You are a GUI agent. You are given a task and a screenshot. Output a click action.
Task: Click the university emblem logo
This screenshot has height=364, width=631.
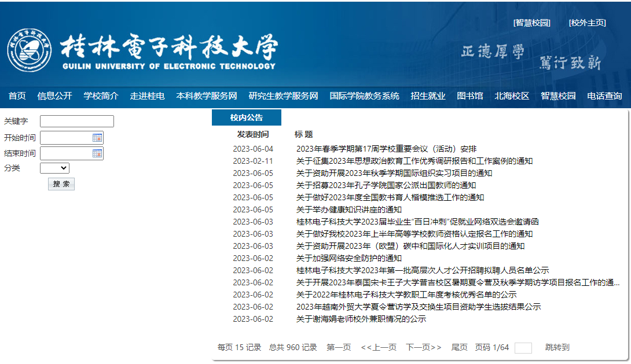(30, 50)
